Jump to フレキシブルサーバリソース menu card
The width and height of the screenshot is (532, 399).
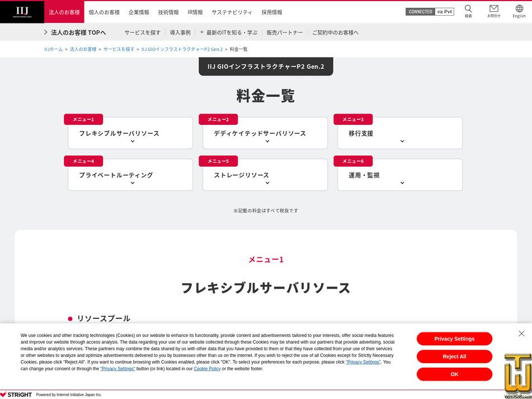[x=130, y=133]
